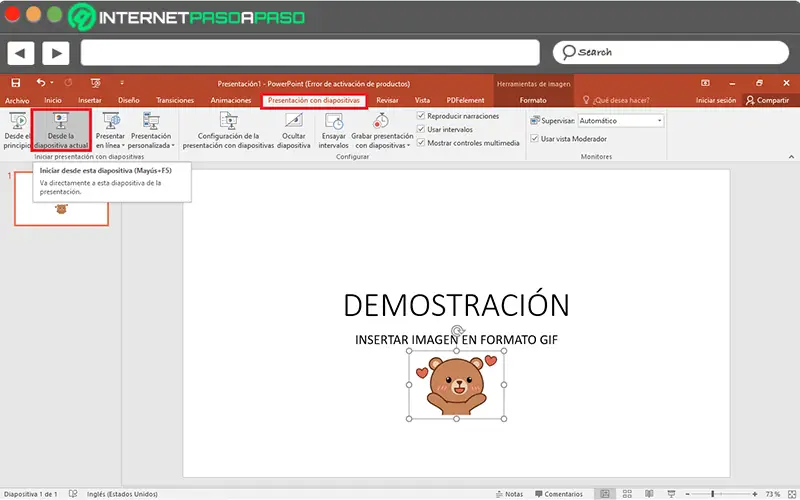Click the Compartir button
This screenshot has height=500, width=800.
[767, 100]
